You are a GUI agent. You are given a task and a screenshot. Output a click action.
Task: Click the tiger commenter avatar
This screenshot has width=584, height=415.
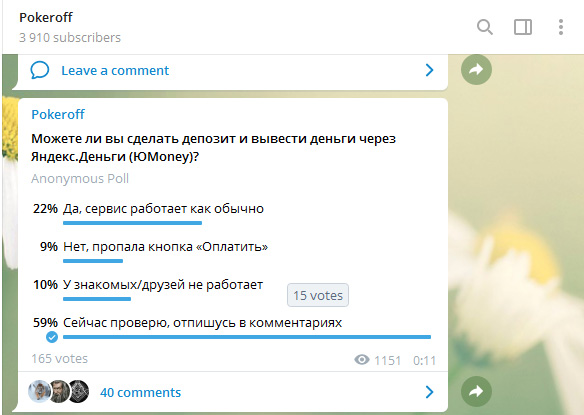39,392
